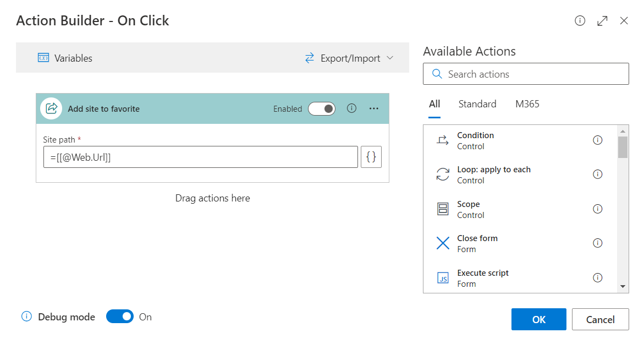The height and width of the screenshot is (349, 644).
Task: Open info for Loop: apply to each
Action: (598, 174)
